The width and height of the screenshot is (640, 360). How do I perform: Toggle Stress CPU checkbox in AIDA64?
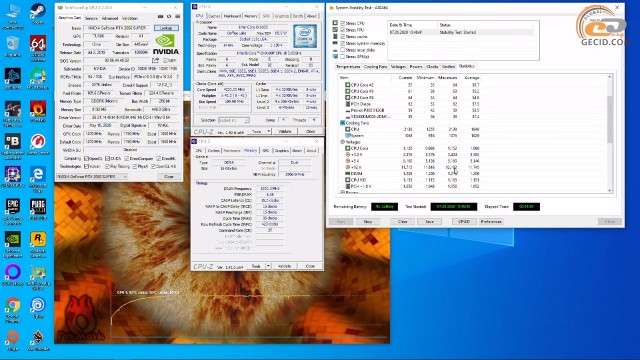[342, 23]
